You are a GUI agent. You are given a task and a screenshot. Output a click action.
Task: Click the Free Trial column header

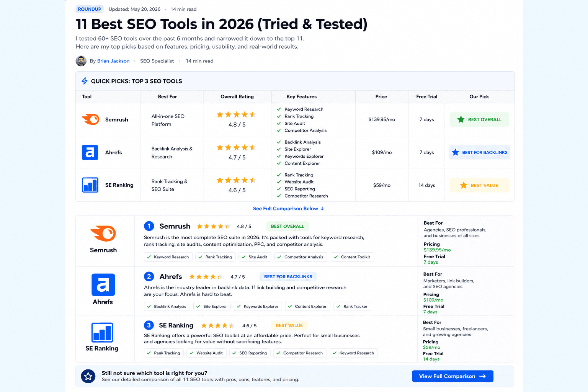427,96
